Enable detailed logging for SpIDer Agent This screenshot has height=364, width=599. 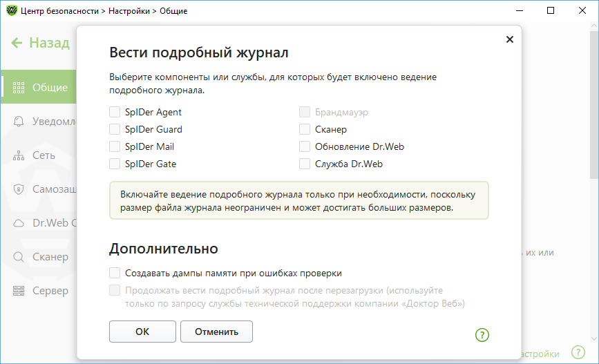tap(115, 112)
